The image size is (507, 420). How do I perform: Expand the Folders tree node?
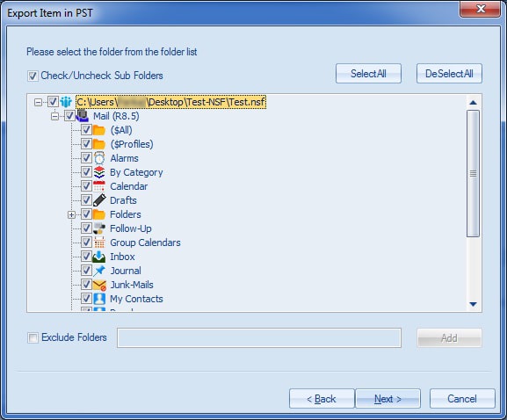tap(71, 214)
